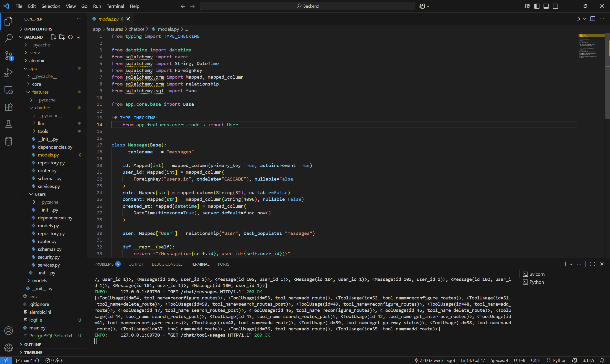Open repository.py under chatbot folder
Image resolution: width=610 pixels, height=364 pixels.
51,163
